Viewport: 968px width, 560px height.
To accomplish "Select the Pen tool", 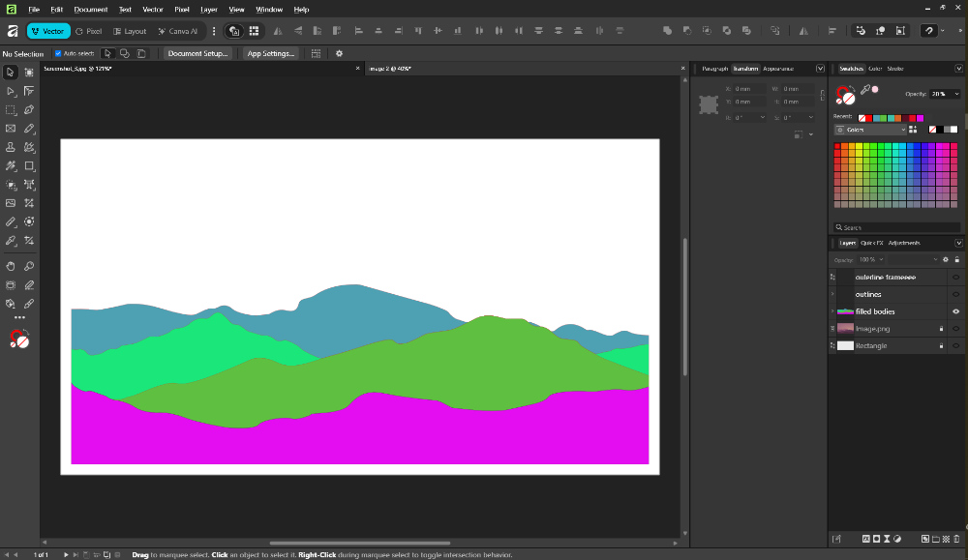I will (x=29, y=110).
